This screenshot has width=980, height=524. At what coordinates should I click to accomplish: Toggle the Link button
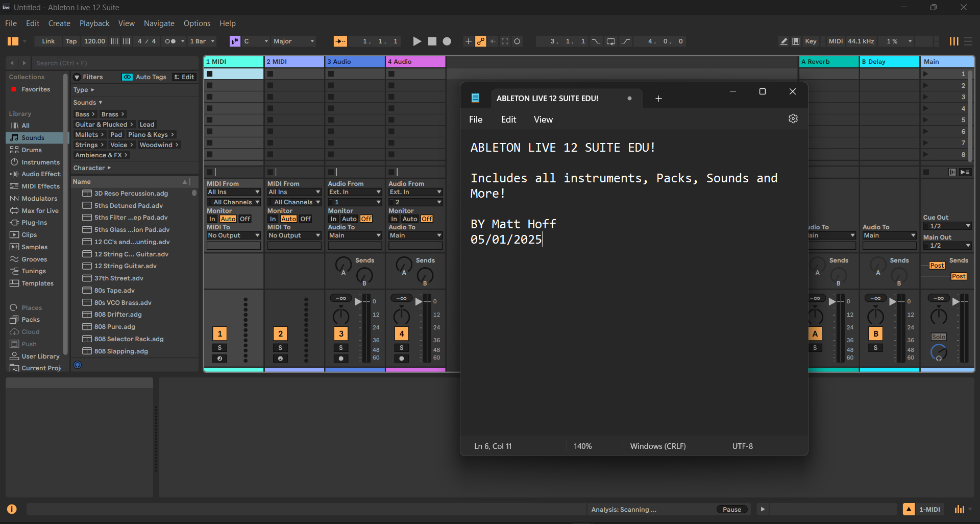(48, 41)
